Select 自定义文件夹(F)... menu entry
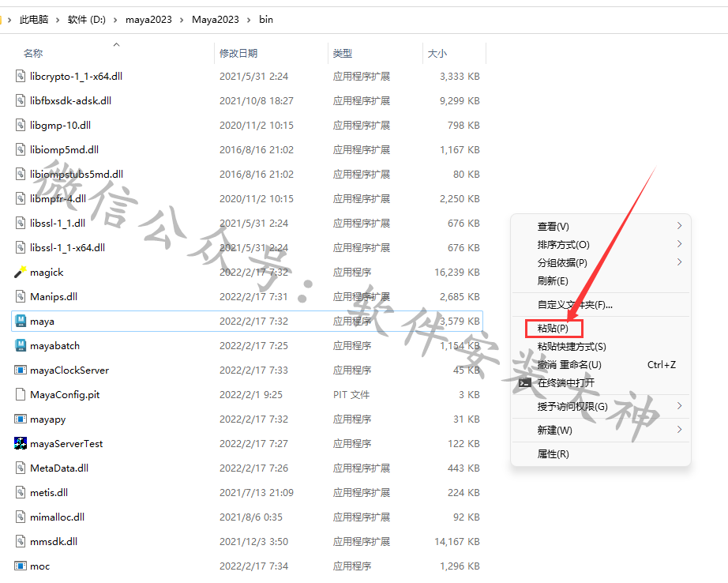The height and width of the screenshot is (583, 728). pyautogui.click(x=575, y=305)
